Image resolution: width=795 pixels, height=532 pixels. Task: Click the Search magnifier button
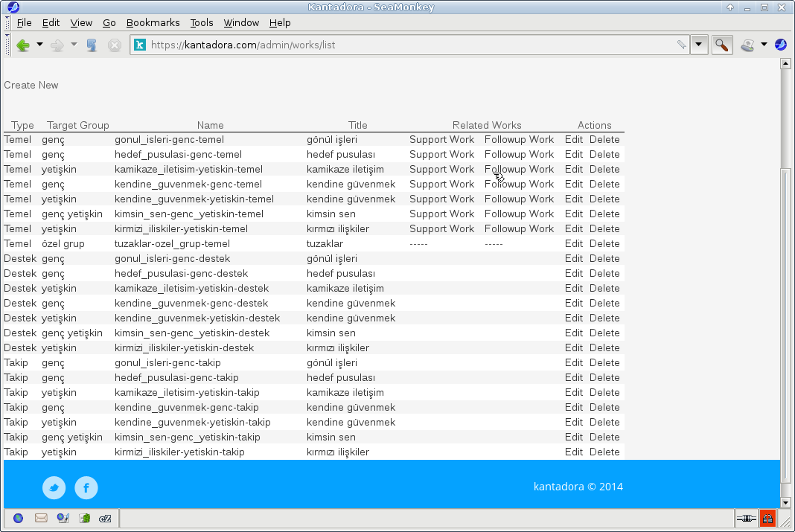(x=721, y=45)
